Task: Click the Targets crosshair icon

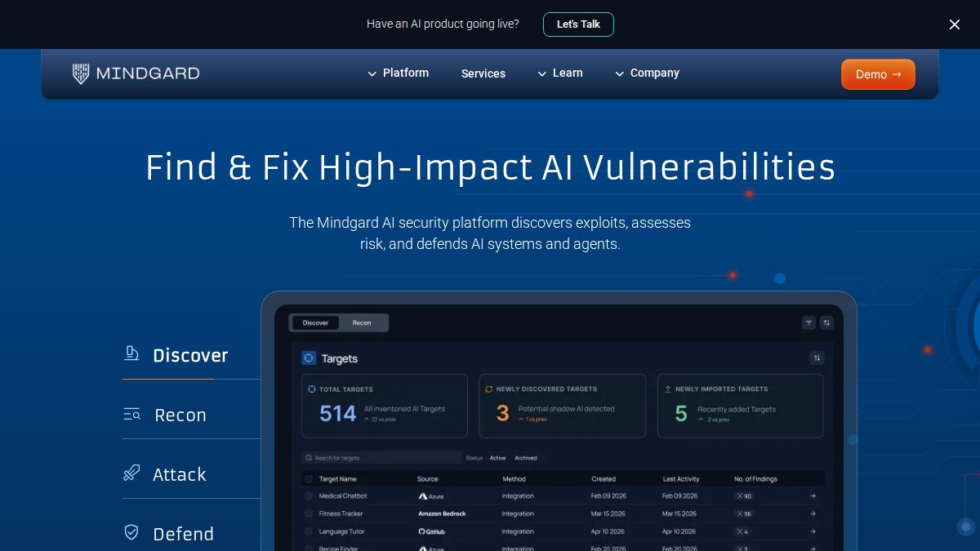Action: [309, 358]
